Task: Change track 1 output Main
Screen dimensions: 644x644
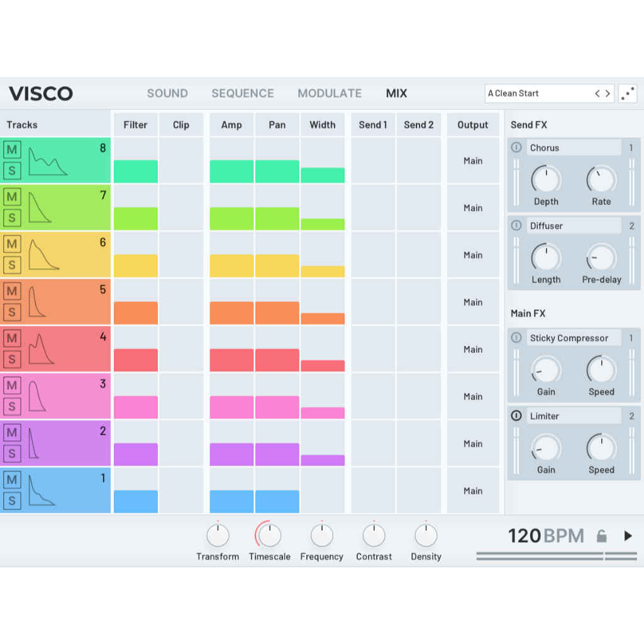Action: click(473, 491)
